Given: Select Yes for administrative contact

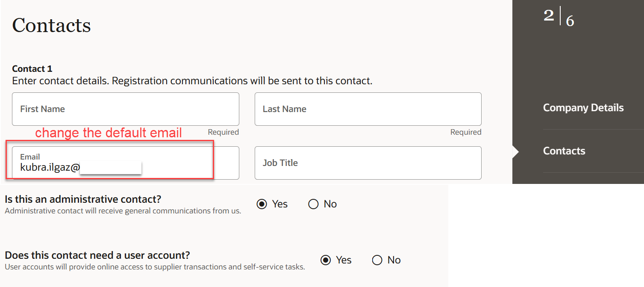Looking at the screenshot, I should 262,204.
